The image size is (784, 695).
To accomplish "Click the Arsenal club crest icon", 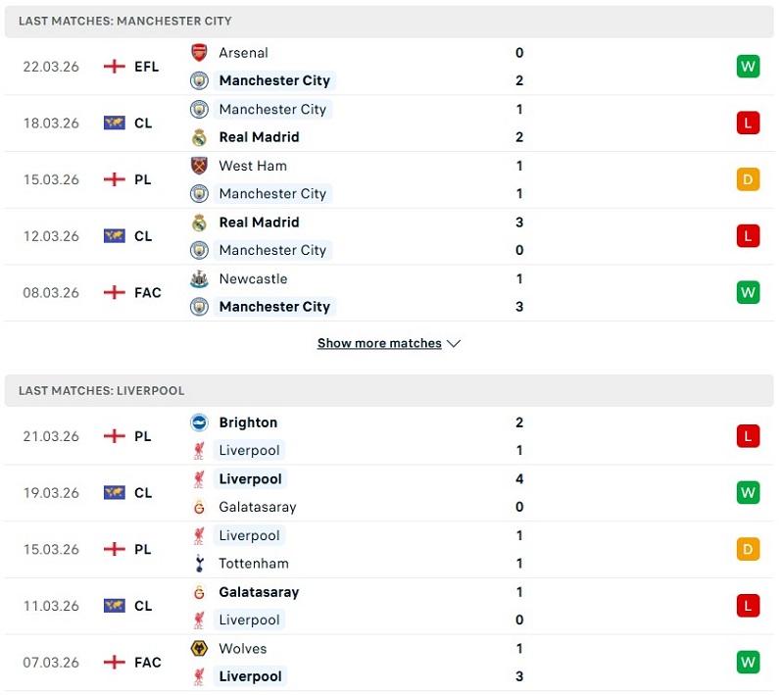I will coord(199,53).
